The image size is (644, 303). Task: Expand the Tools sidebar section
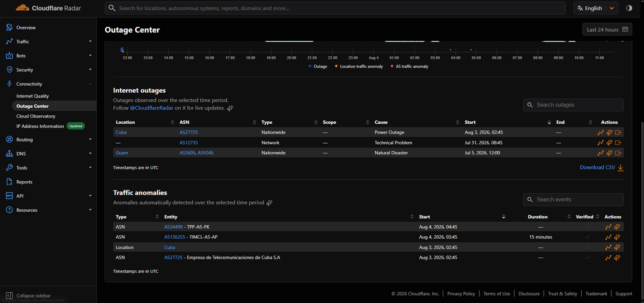click(x=90, y=168)
